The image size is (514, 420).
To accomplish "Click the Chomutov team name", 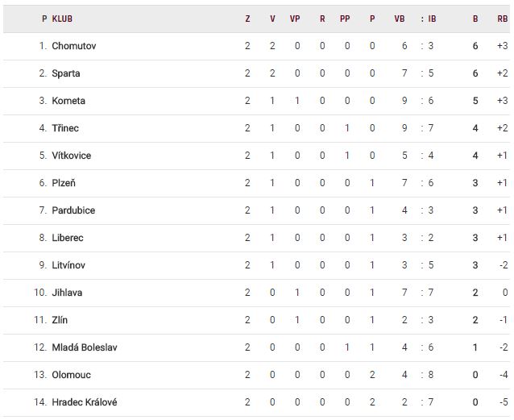I will click(73, 46).
